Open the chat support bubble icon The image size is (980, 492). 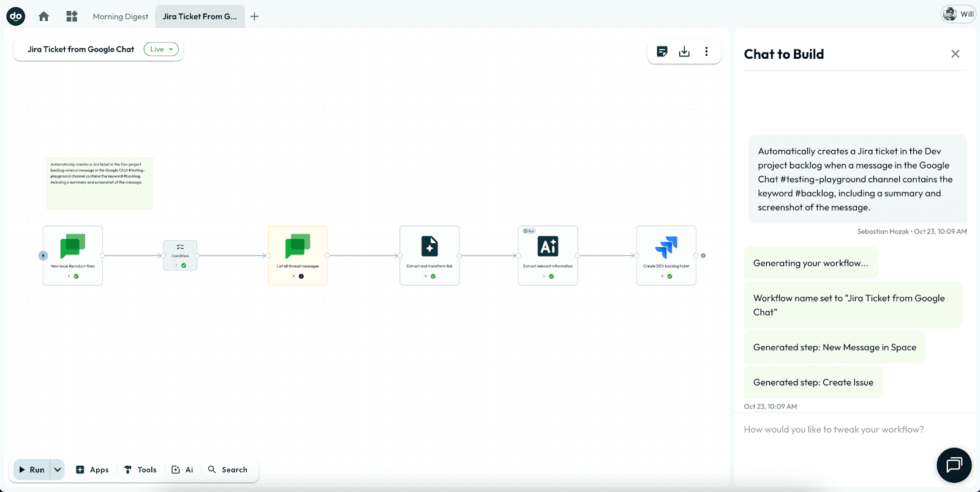pyautogui.click(x=954, y=465)
